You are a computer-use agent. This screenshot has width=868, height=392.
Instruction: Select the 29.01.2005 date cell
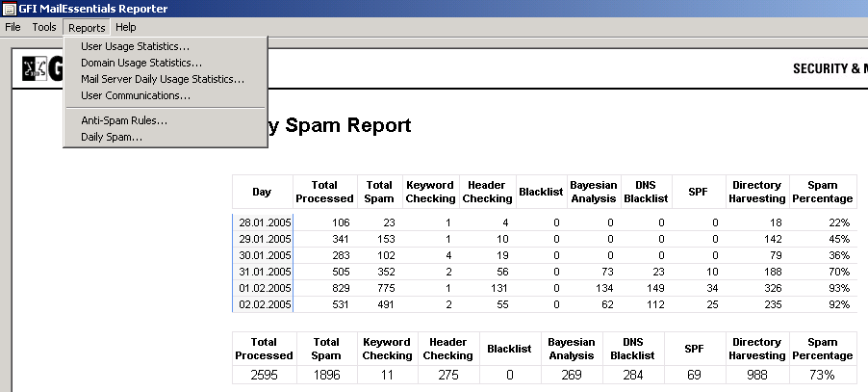pyautogui.click(x=265, y=239)
